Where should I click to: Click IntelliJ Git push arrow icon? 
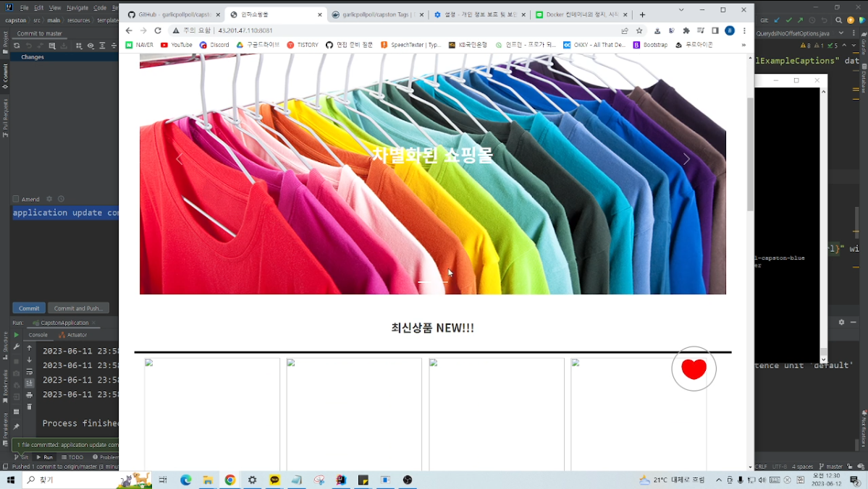tap(801, 20)
